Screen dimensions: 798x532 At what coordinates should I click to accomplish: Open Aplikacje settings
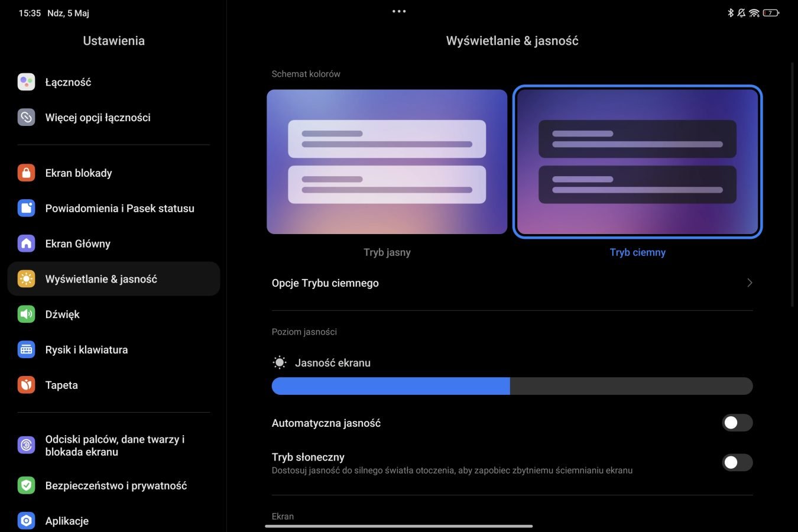click(x=113, y=521)
